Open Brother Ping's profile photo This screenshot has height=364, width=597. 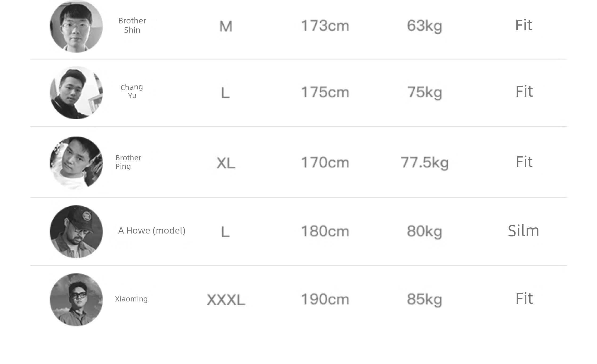(76, 163)
